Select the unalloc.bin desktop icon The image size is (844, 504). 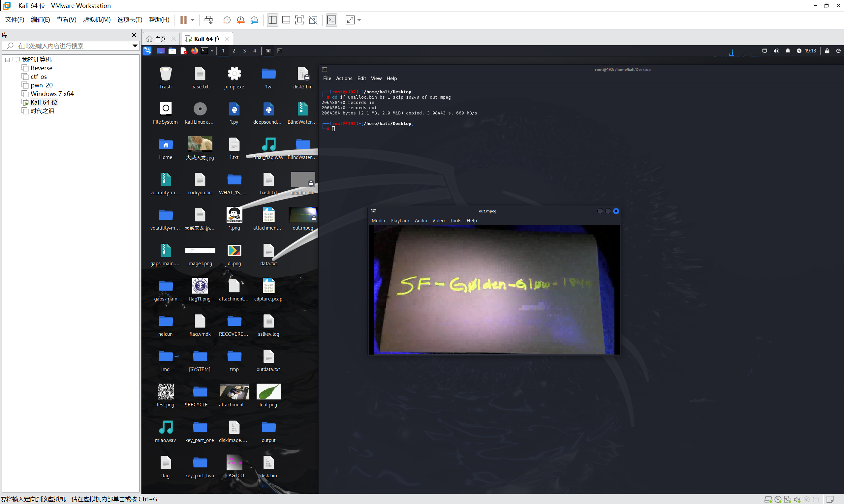point(303,184)
